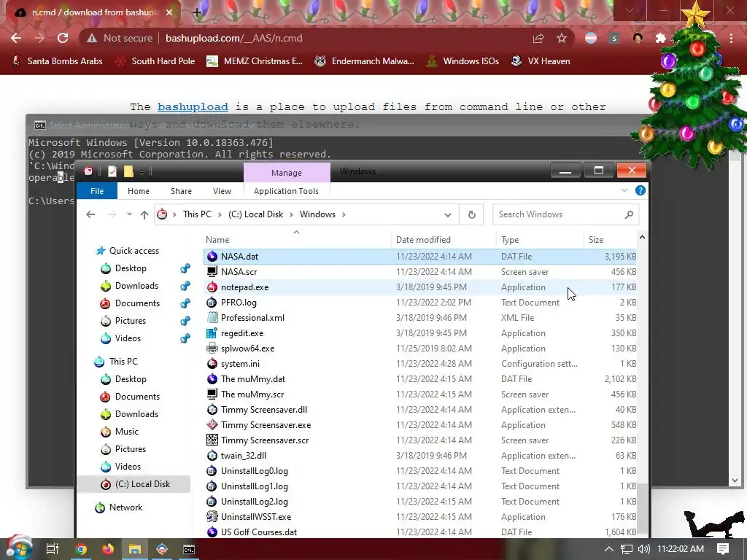Image resolution: width=747 pixels, height=560 pixels.
Task: Select splwow64.exe printer icon
Action: point(212,349)
